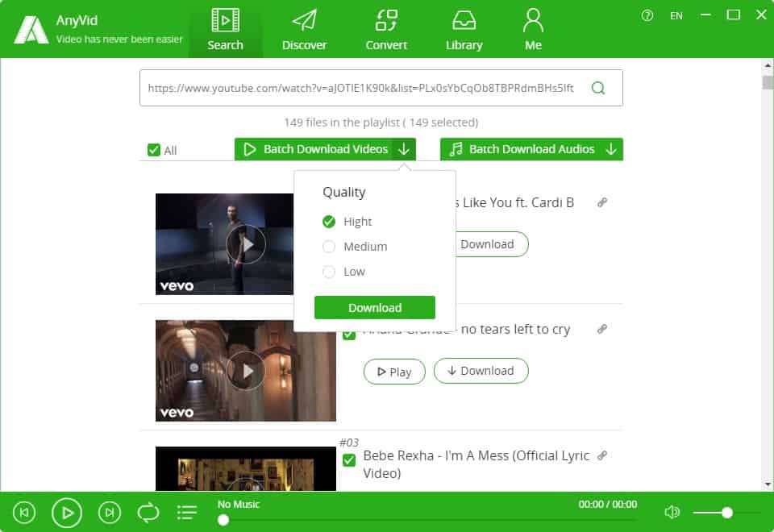Play the no tears left to cry thumbnail
The height and width of the screenshot is (532, 774).
[246, 371]
